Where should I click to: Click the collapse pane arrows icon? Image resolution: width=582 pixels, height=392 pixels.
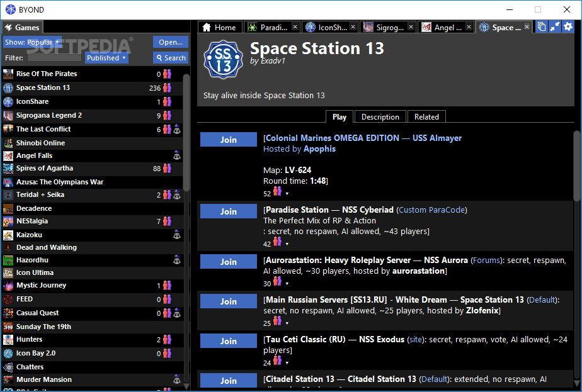[x=555, y=27]
